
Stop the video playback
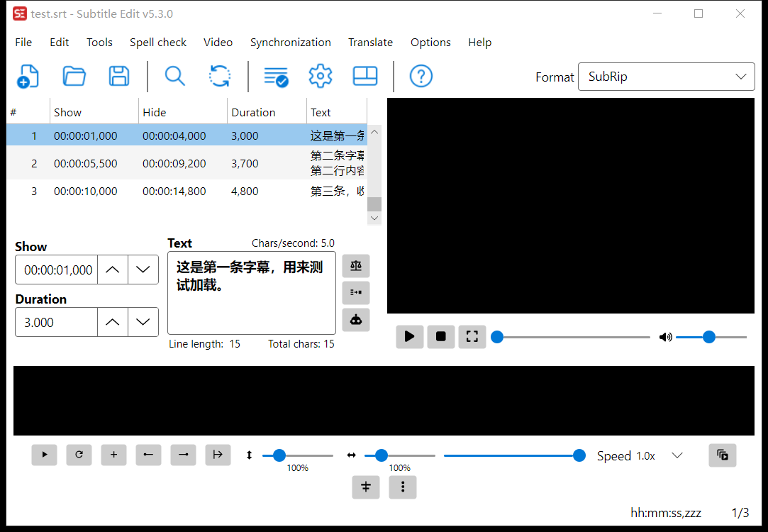click(x=441, y=336)
